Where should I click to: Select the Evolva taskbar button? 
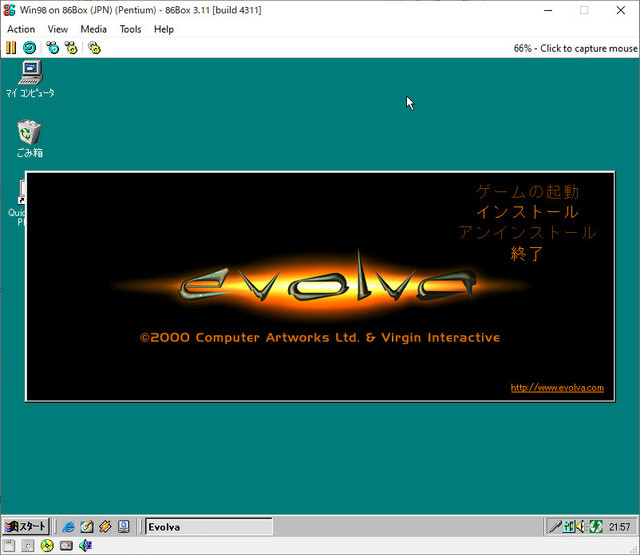point(209,527)
